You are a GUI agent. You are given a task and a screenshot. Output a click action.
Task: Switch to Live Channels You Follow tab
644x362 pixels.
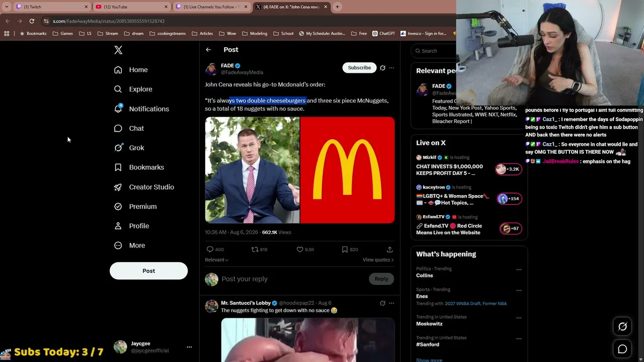click(211, 7)
